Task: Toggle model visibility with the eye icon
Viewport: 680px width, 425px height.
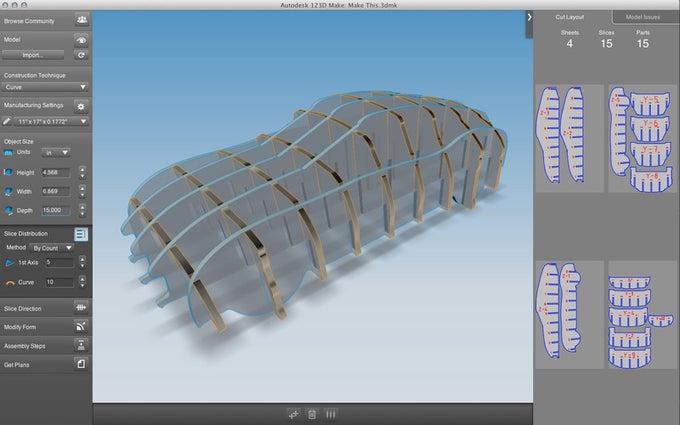Action: point(81,40)
